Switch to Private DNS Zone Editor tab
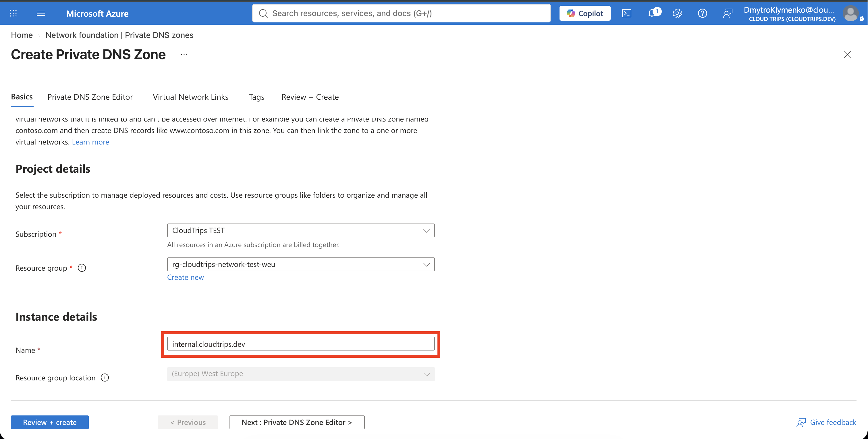 90,97
